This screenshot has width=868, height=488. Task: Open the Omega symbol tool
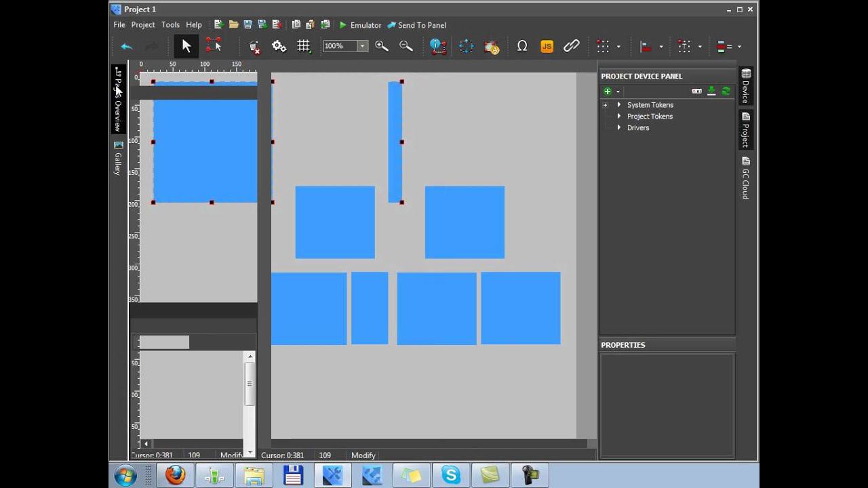[522, 46]
